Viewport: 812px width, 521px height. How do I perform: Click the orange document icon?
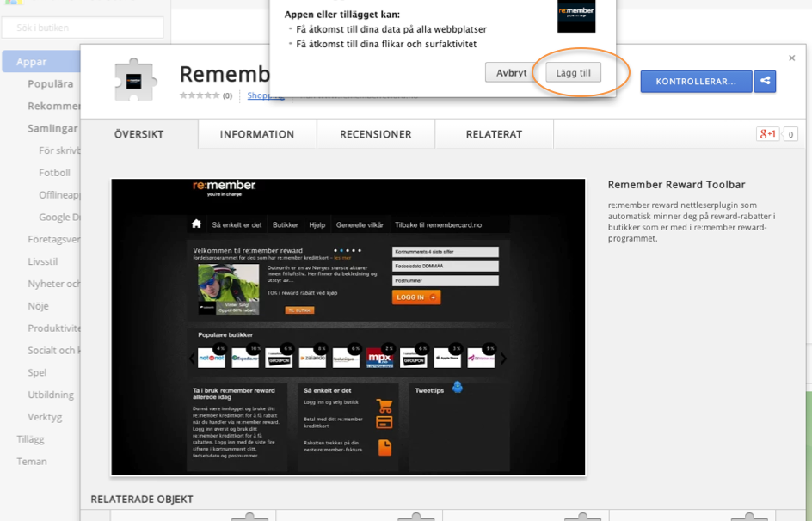[384, 447]
